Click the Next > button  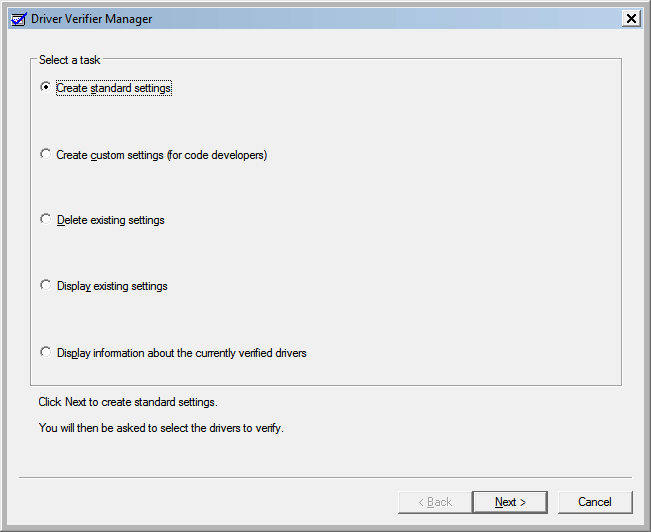[x=510, y=502]
